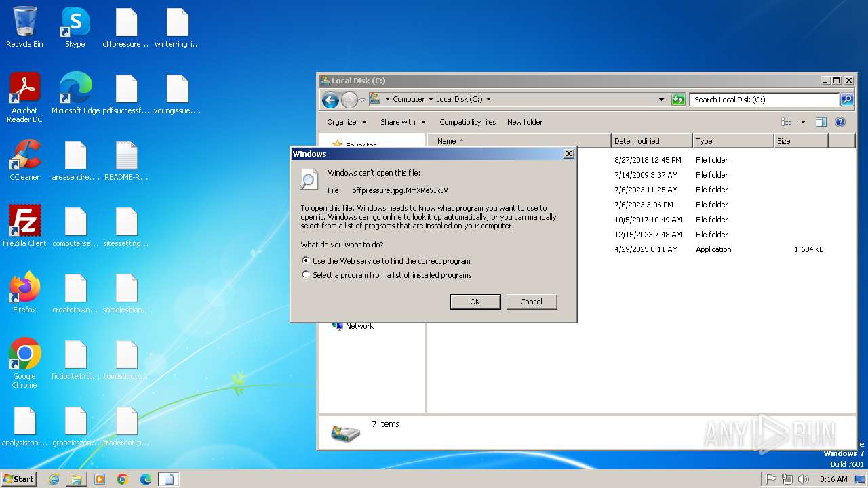
Task: Close the Windows can't open dialog
Action: (x=568, y=154)
